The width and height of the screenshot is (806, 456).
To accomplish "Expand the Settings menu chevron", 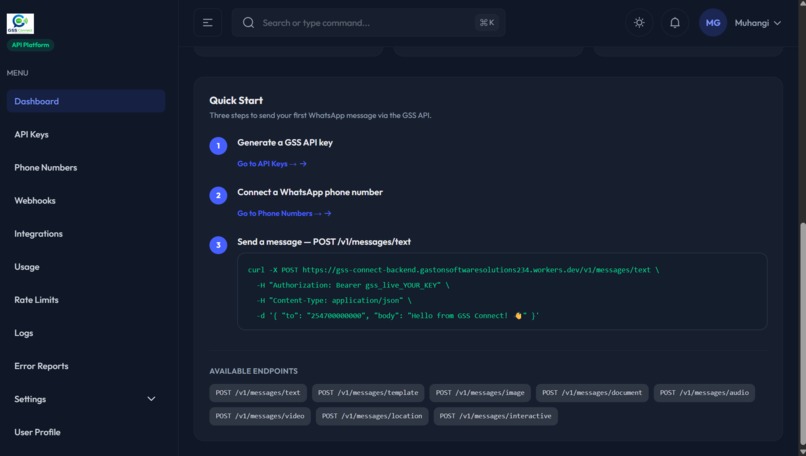I will pyautogui.click(x=151, y=399).
